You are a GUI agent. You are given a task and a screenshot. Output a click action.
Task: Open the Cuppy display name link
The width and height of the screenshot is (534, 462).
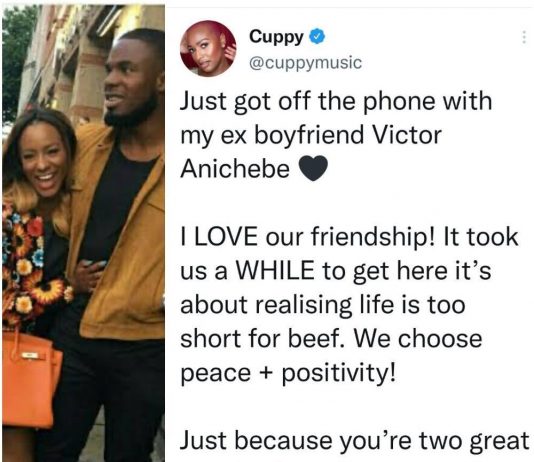(276, 37)
